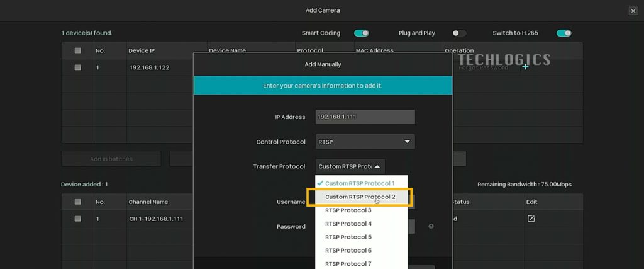This screenshot has width=644, height=269.
Task: Select the checkbox for CH 1-192.168.1.111
Action: (x=78, y=219)
